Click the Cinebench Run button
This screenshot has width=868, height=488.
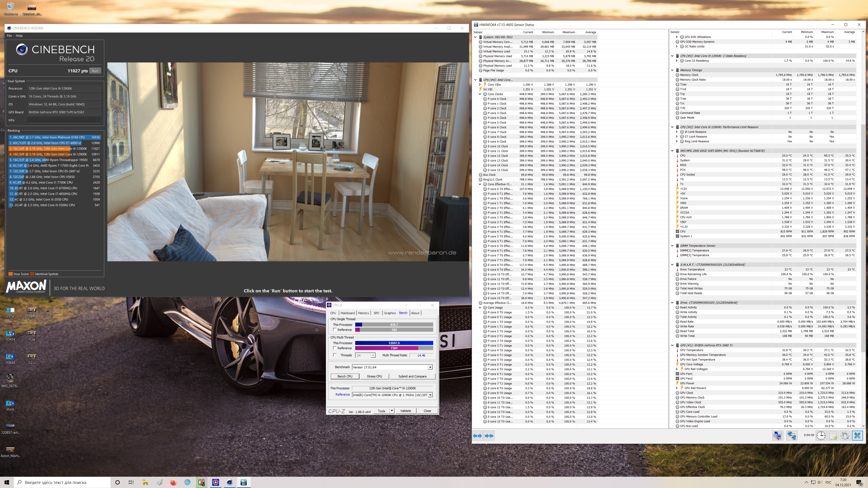point(95,71)
